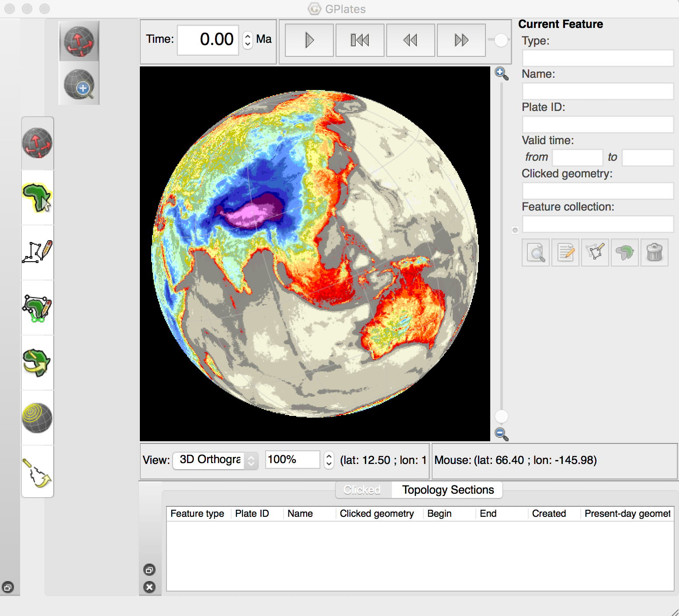
Task: Click the Feature type column header
Action: click(x=198, y=514)
